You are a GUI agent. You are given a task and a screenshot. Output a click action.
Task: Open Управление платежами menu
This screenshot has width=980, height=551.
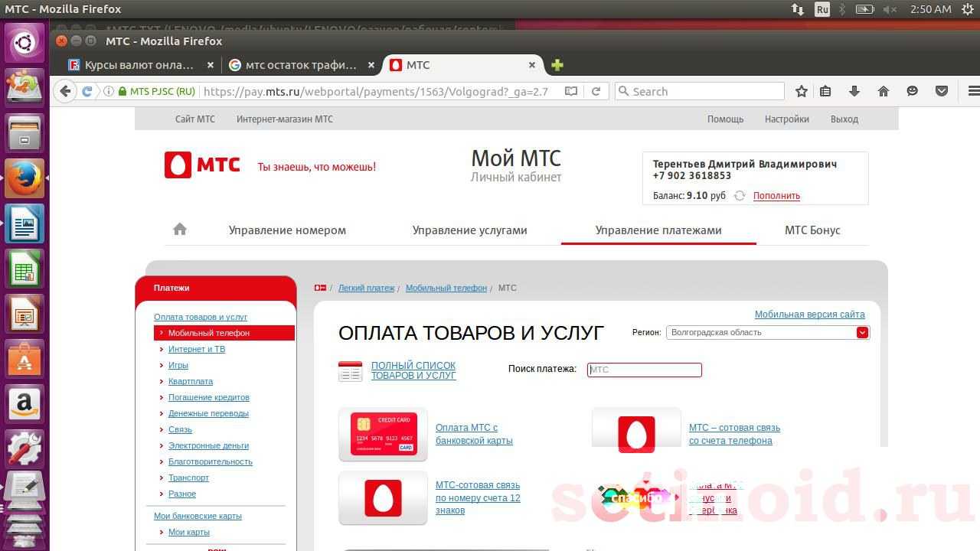coord(658,230)
